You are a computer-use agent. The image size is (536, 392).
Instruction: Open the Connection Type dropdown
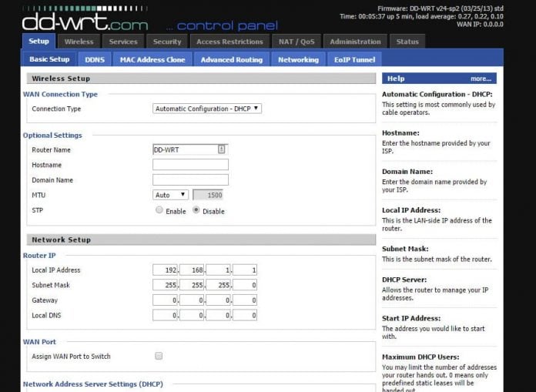pos(207,109)
